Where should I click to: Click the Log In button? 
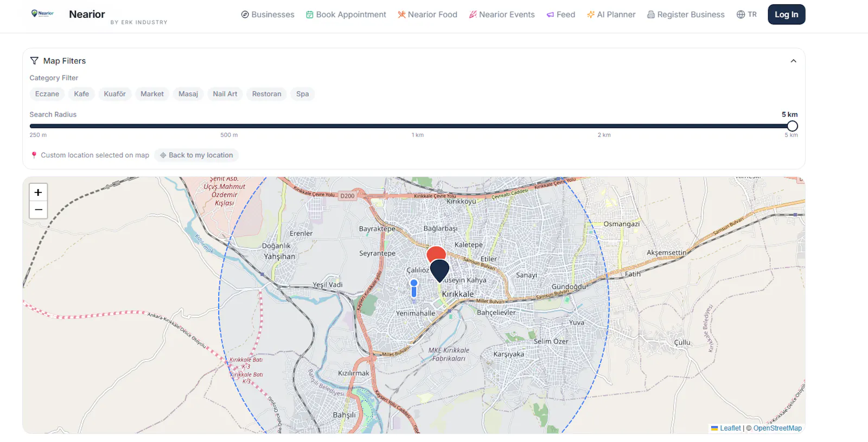786,15
